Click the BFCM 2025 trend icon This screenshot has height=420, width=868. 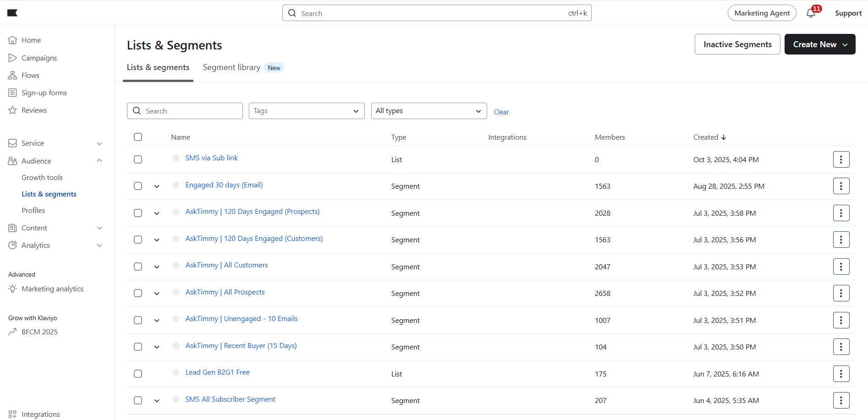12,332
